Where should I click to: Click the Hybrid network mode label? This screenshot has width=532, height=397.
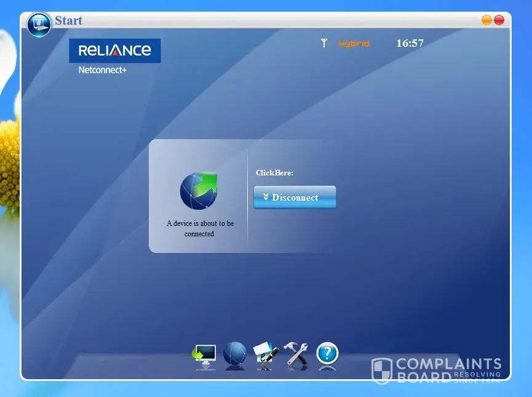click(354, 44)
